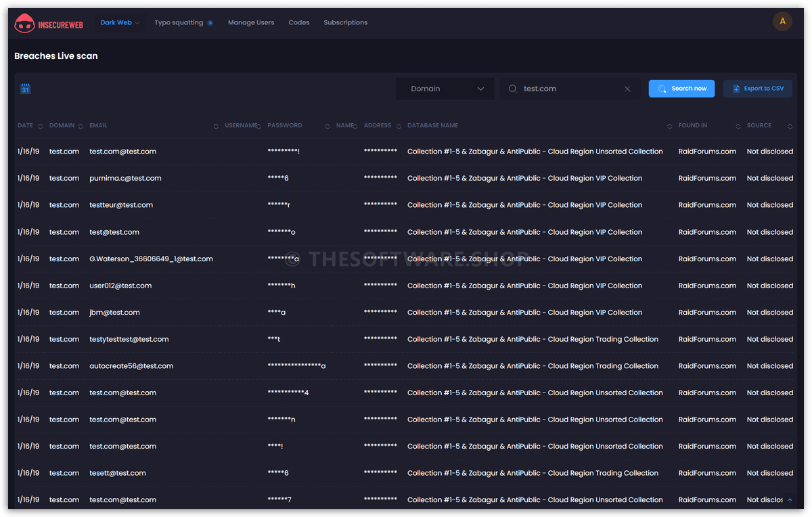This screenshot has height=517, width=812.
Task: Click masked password ending in 'o'
Action: coord(281,232)
